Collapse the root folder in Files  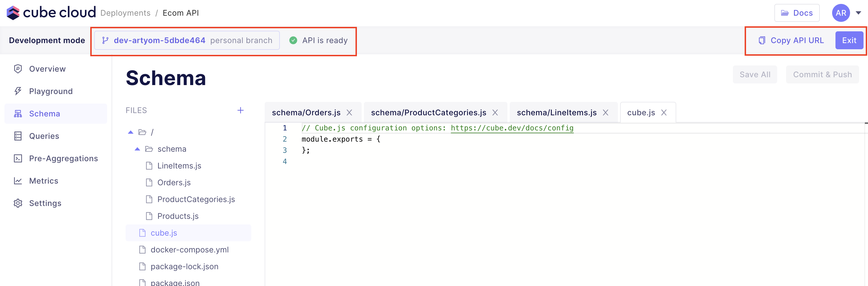pos(130,132)
